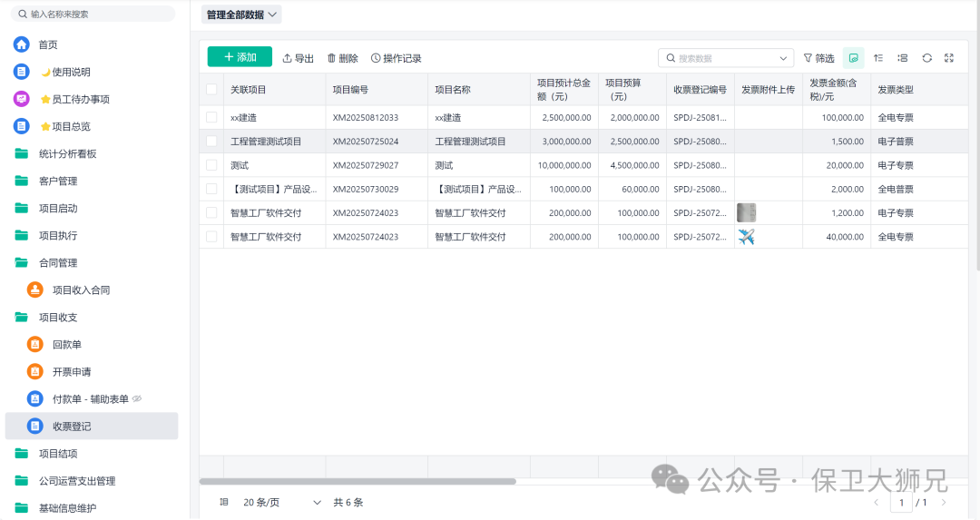Check the xx建造 row checkbox
Screen dimensions: 980x520
pos(211,117)
